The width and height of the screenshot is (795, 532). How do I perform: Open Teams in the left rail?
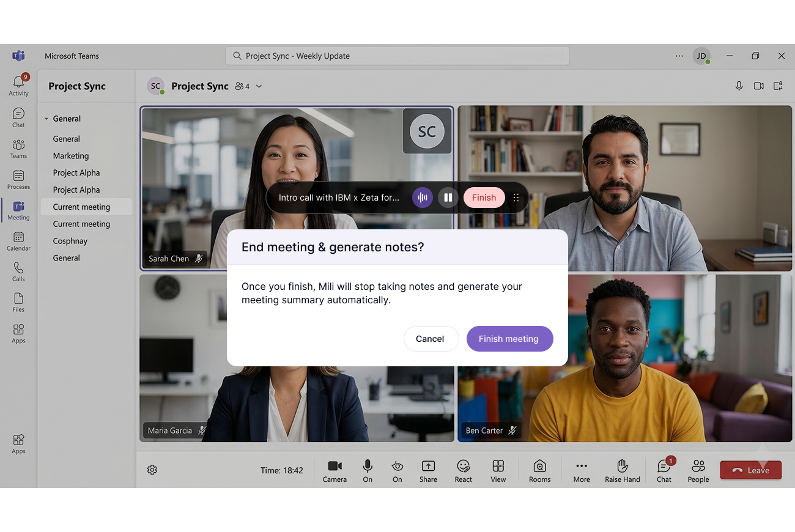18,149
